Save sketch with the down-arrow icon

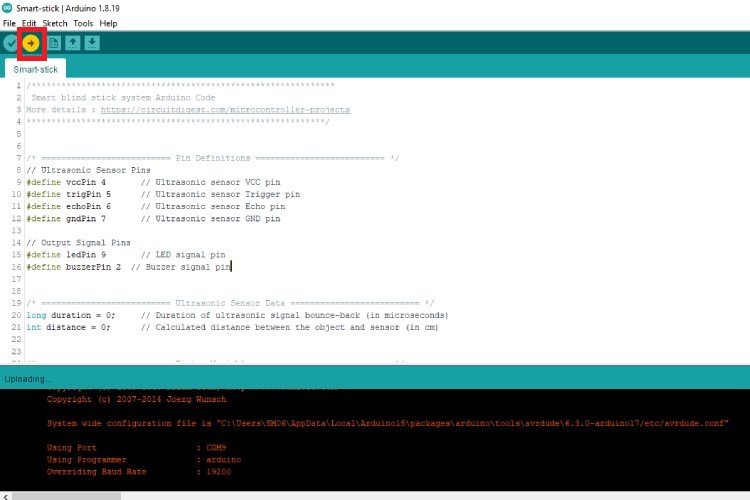(x=92, y=44)
